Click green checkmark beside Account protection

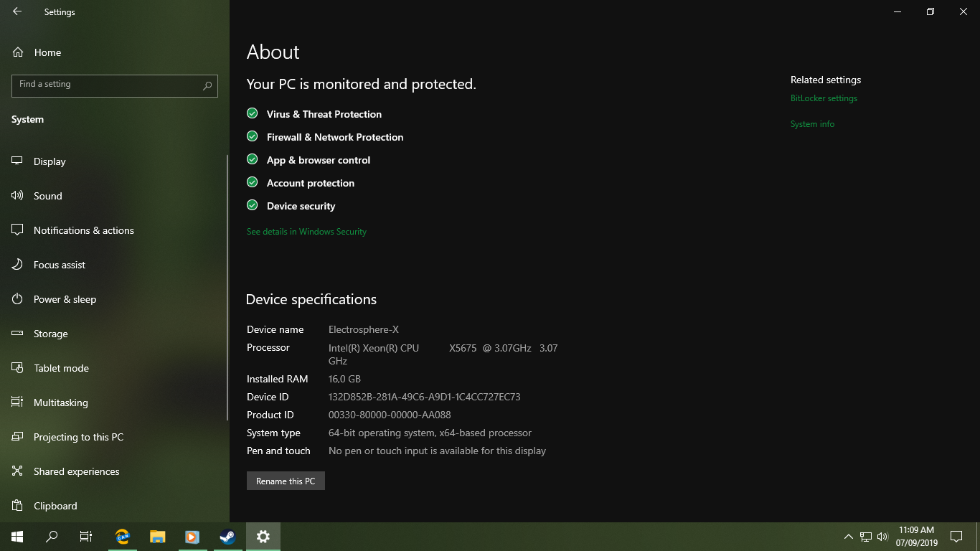(252, 182)
